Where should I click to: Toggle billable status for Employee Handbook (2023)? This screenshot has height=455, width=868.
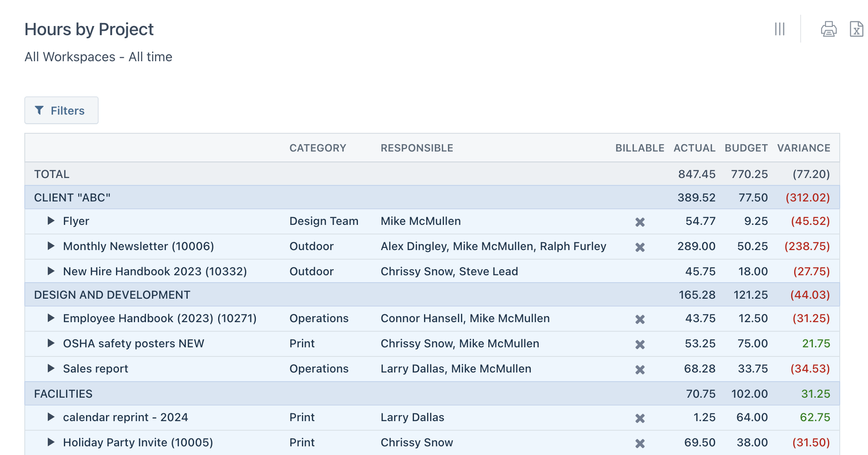coord(639,319)
